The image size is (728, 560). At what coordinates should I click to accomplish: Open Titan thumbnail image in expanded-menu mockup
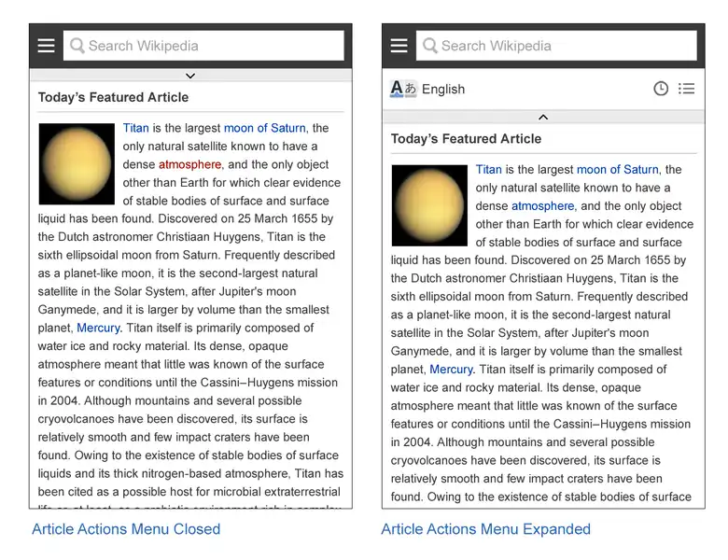[x=428, y=205]
